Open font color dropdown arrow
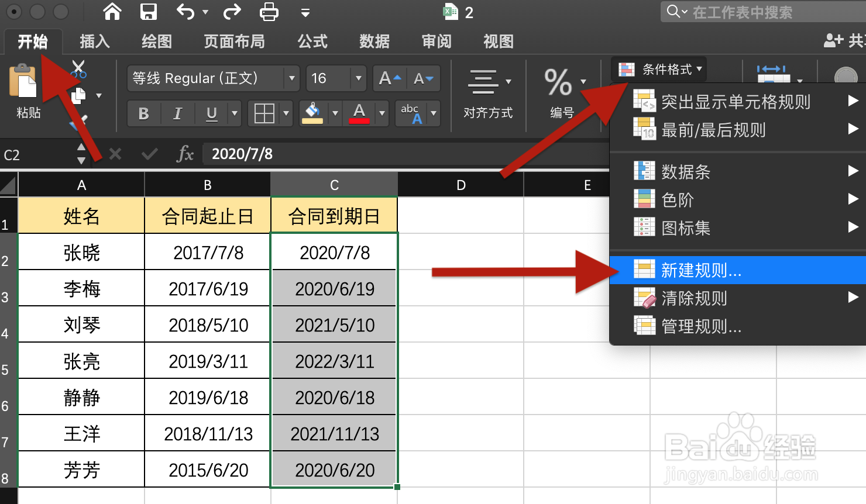Viewport: 866px width, 504px height. pos(382,113)
